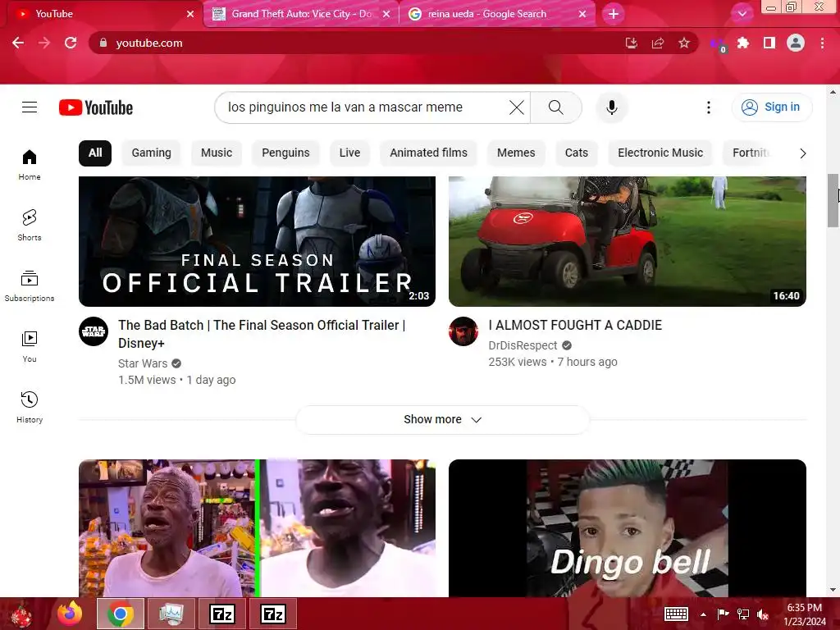Close the YouTube browser tab

coord(190,14)
